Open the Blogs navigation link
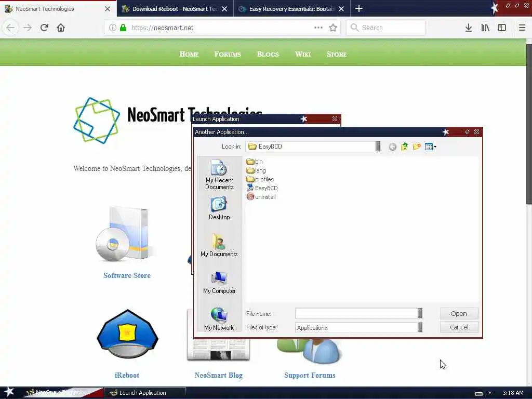532x399 pixels. (x=268, y=54)
